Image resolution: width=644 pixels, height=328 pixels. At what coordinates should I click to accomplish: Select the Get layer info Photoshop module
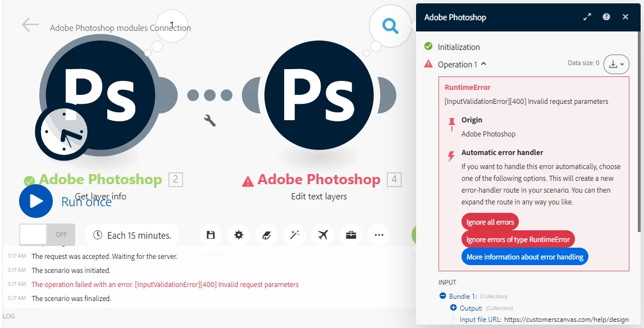pyautogui.click(x=101, y=94)
